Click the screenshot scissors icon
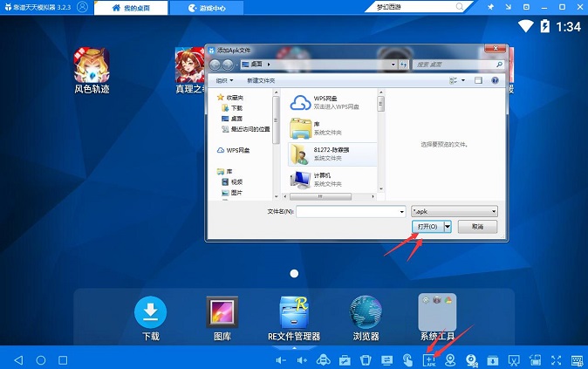This screenshot has height=369, width=588. pyautogui.click(x=514, y=360)
